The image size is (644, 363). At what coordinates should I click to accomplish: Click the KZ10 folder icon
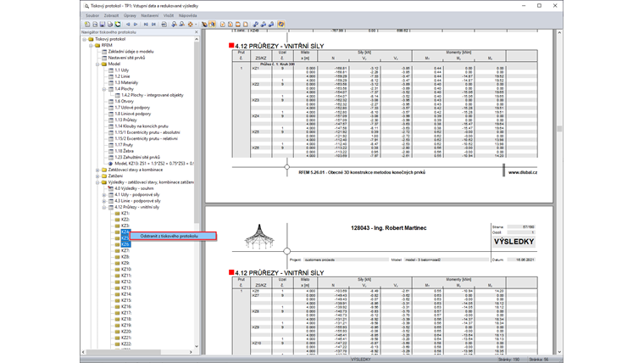118,270
